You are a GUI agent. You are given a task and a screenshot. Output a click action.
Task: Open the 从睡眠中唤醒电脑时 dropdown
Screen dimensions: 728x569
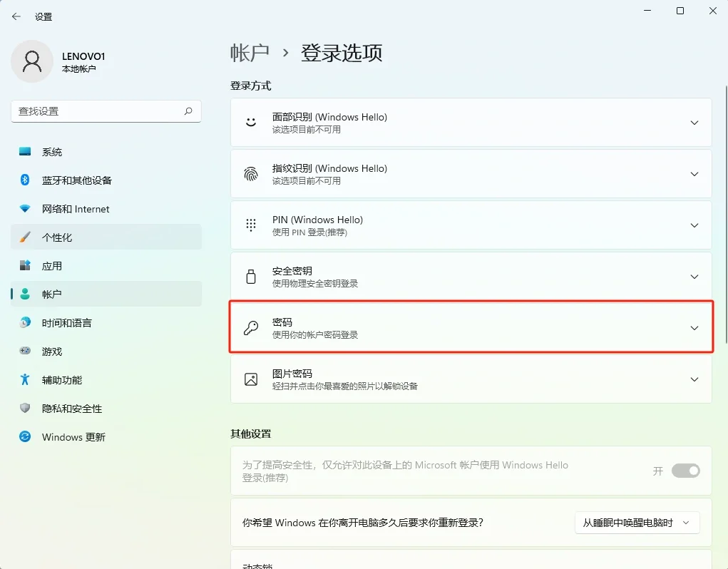point(637,523)
